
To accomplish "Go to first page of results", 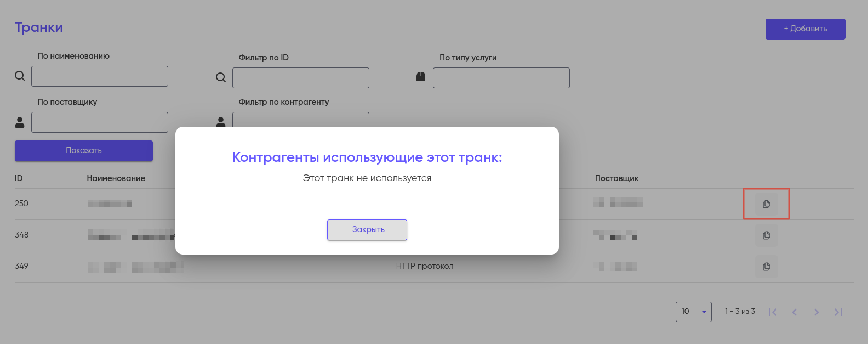I will (x=773, y=312).
